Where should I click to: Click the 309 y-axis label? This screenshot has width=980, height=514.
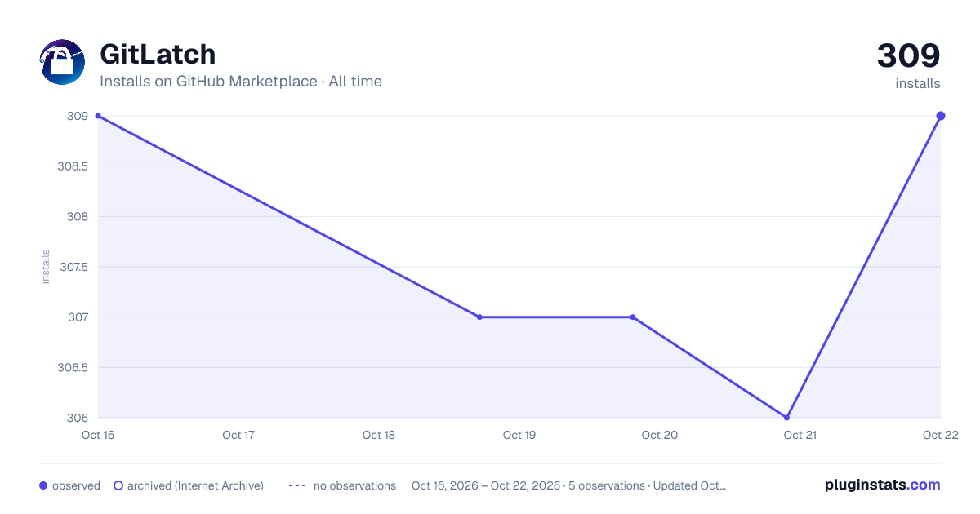click(x=78, y=116)
